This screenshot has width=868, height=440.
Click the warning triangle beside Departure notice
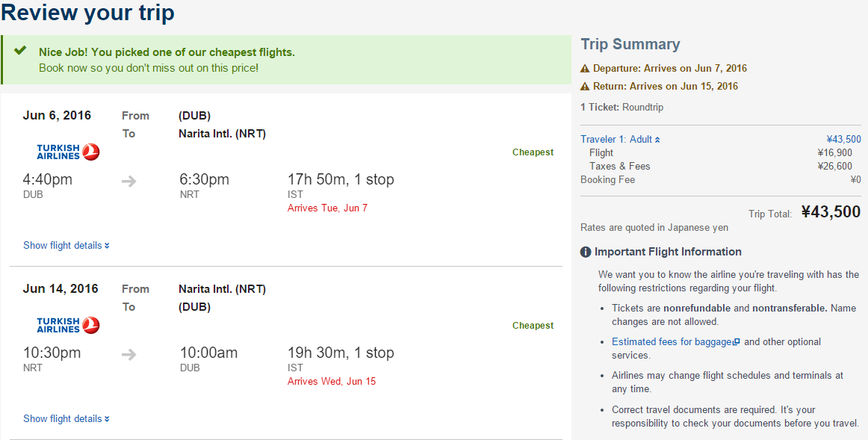(585, 69)
